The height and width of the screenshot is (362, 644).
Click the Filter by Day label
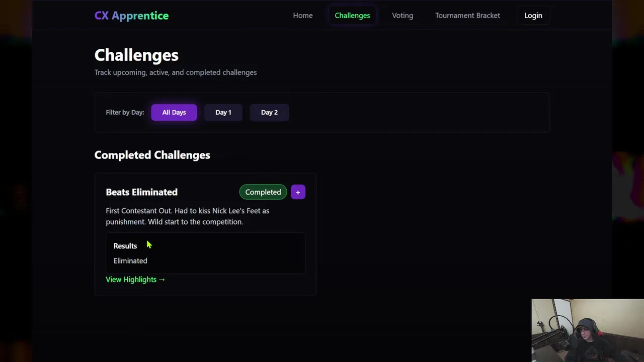coord(125,112)
